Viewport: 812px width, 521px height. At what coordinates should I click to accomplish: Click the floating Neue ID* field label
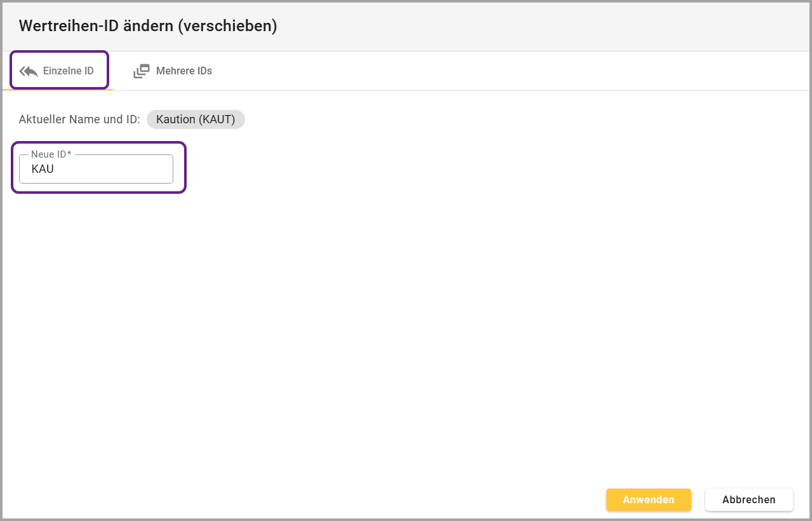pos(51,154)
